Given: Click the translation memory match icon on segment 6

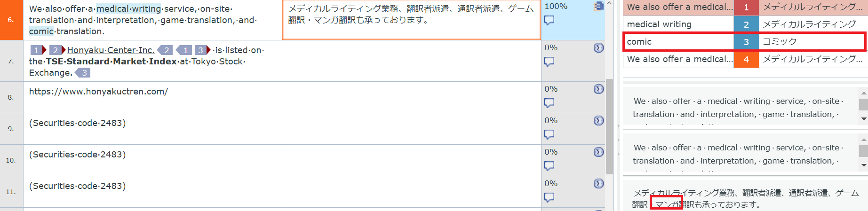Looking at the screenshot, I should pos(598,7).
